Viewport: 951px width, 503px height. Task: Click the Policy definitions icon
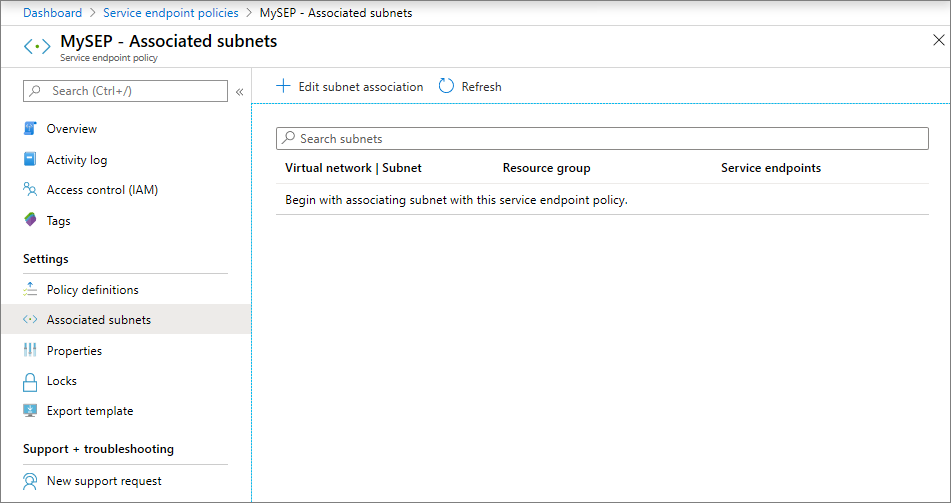[x=30, y=290]
